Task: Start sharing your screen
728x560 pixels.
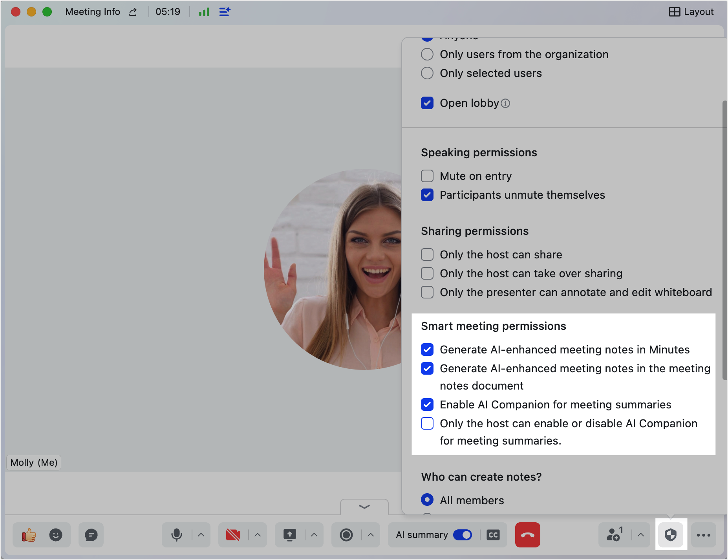Action: coord(290,534)
